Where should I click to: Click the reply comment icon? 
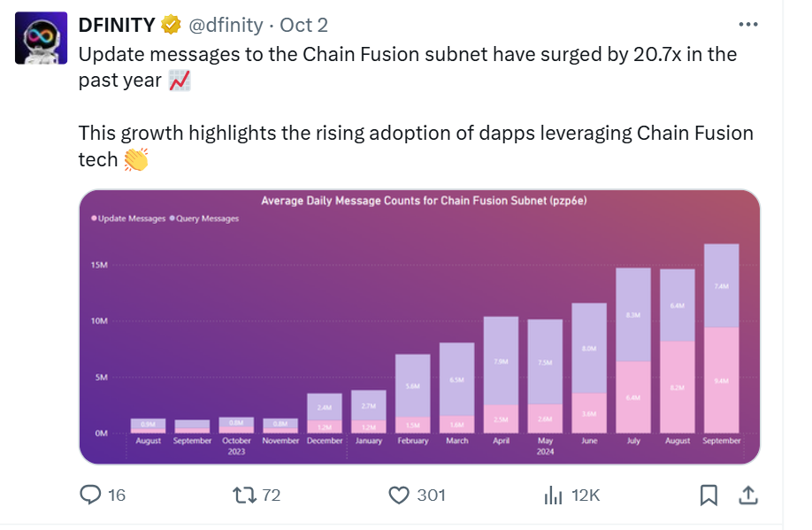[x=90, y=495]
